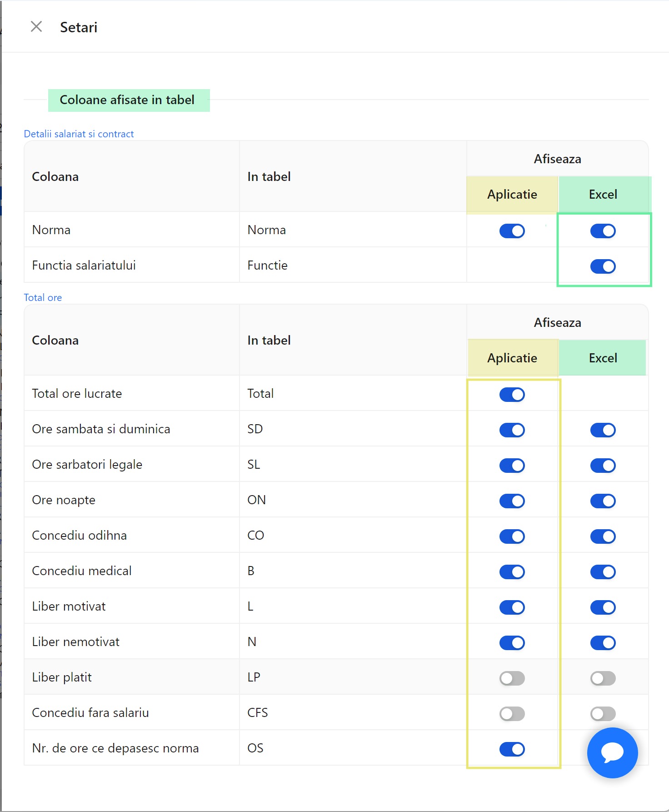This screenshot has width=669, height=812.
Task: Disable Concediu medical in Aplicatie
Action: point(512,572)
